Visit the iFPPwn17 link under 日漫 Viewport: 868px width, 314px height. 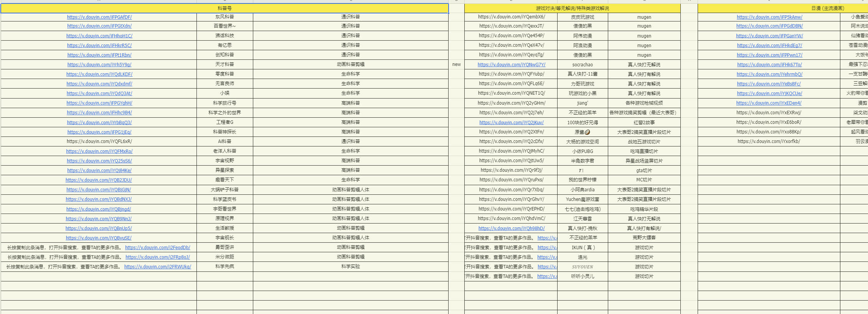pos(769,55)
